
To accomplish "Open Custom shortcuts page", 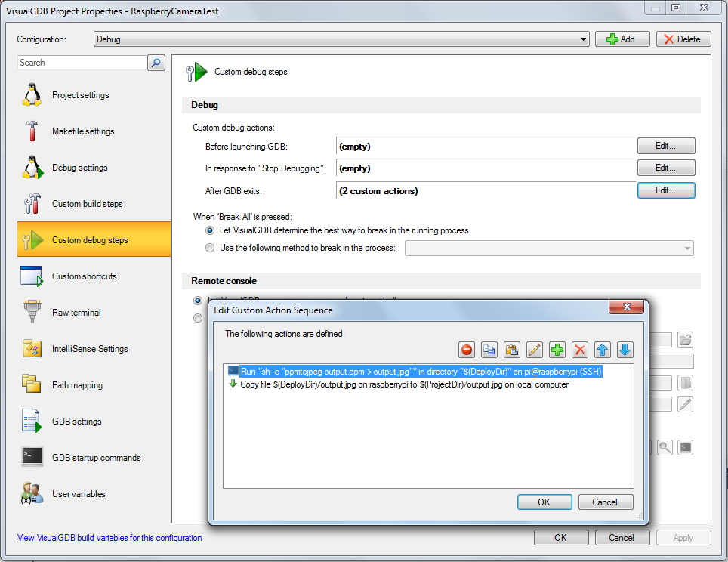I will tap(94, 276).
